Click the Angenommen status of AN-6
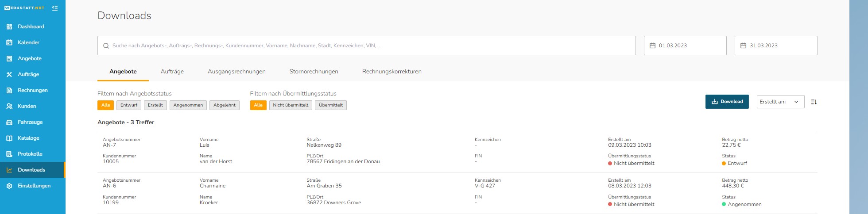 point(742,204)
